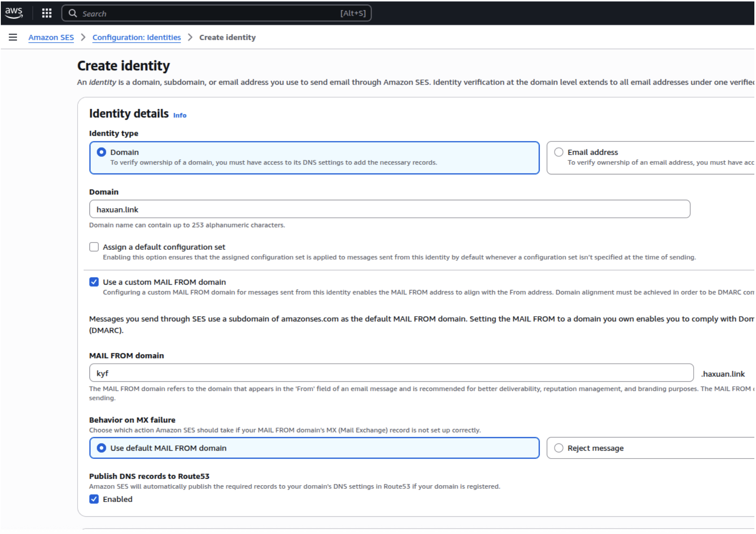This screenshot has width=756, height=534.
Task: Click the Identity details section heading
Action: click(x=129, y=114)
